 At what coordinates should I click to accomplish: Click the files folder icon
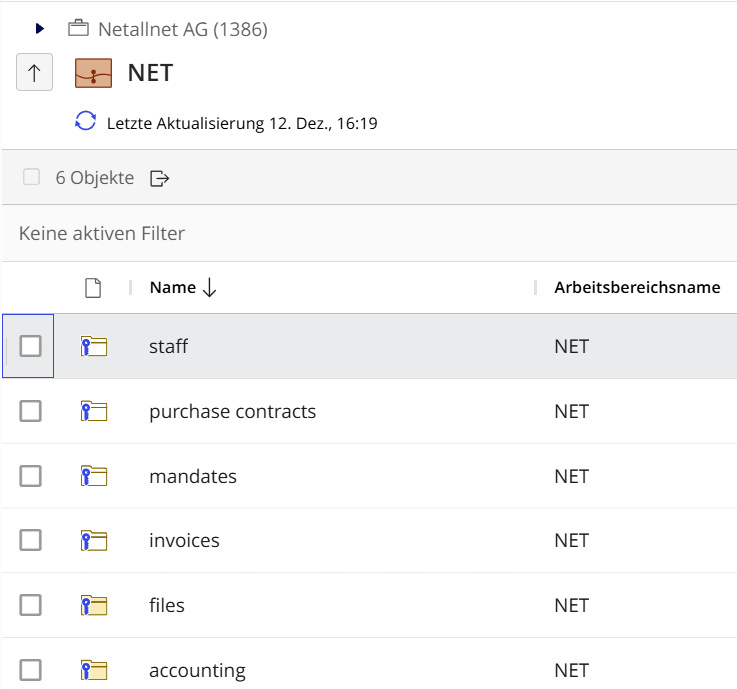(93, 605)
